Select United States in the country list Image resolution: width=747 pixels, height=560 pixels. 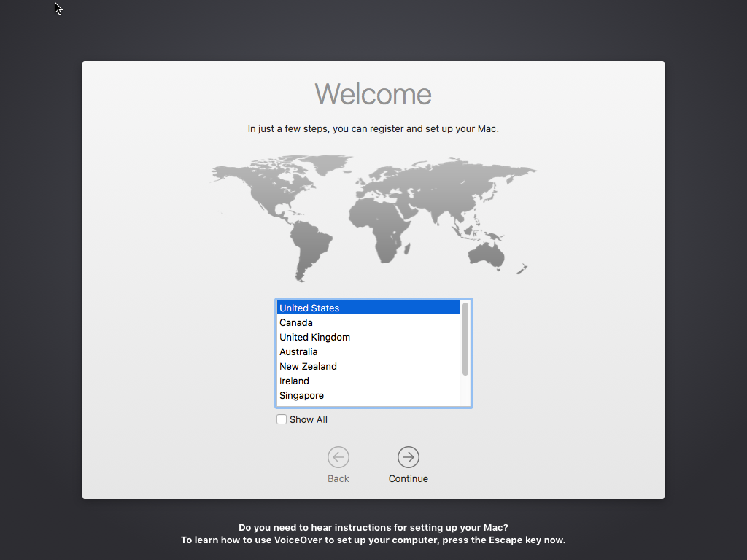click(x=309, y=308)
